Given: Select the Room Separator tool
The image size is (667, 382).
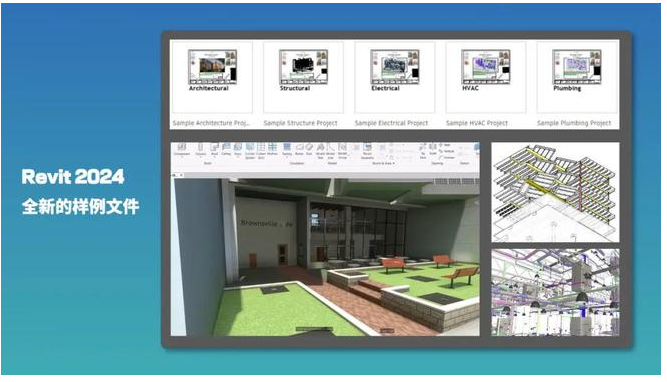Looking at the screenshot, I should pos(367,151).
